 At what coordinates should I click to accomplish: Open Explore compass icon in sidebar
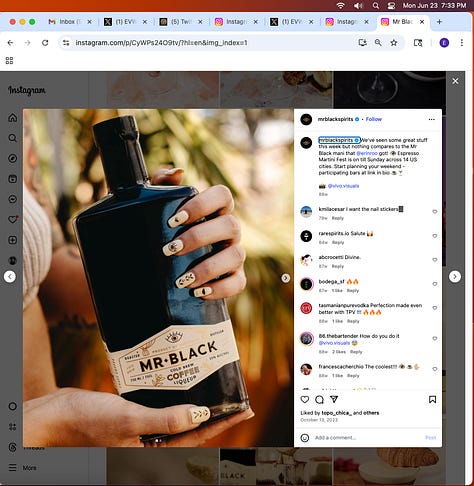13,158
